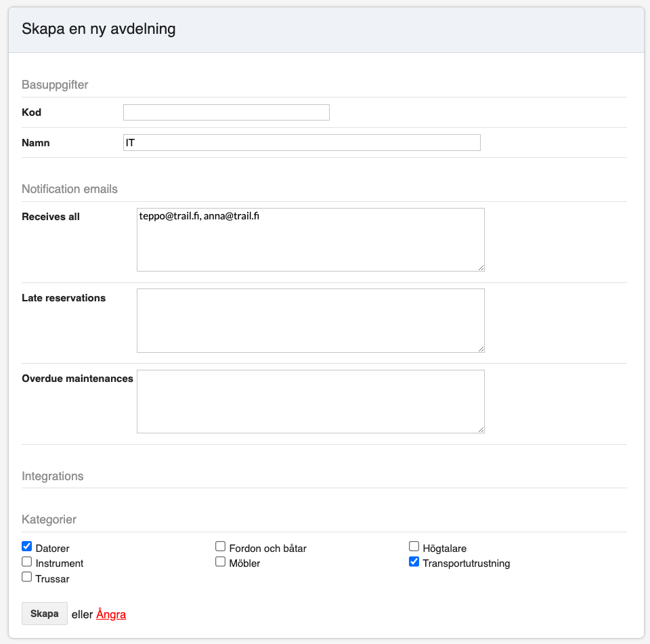The image size is (650, 644).
Task: Tick the Högtalare checkbox
Action: point(414,546)
